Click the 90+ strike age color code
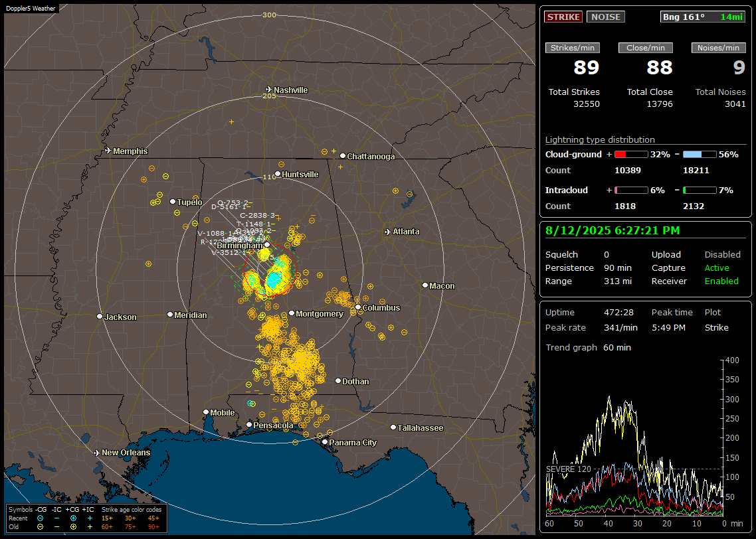The image size is (756, 539). 153,527
